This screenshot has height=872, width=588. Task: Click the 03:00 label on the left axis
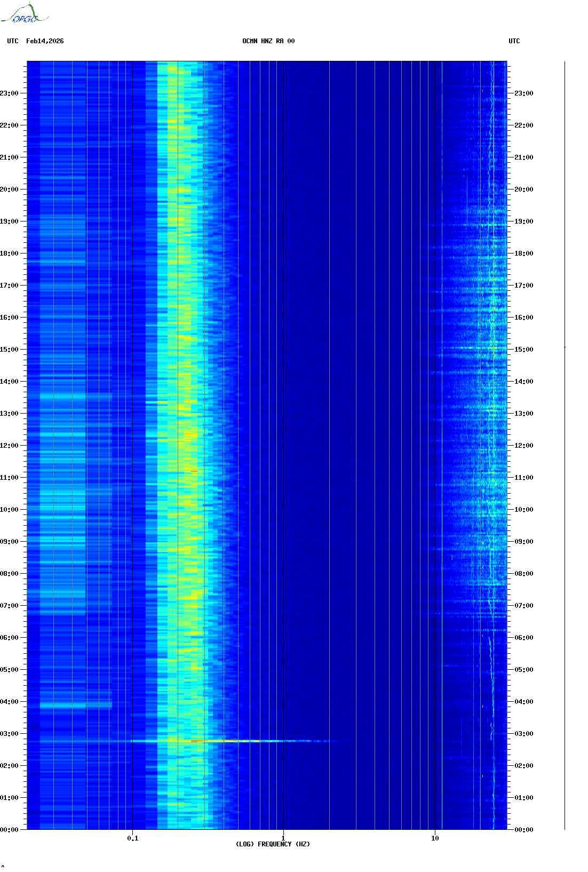point(9,734)
